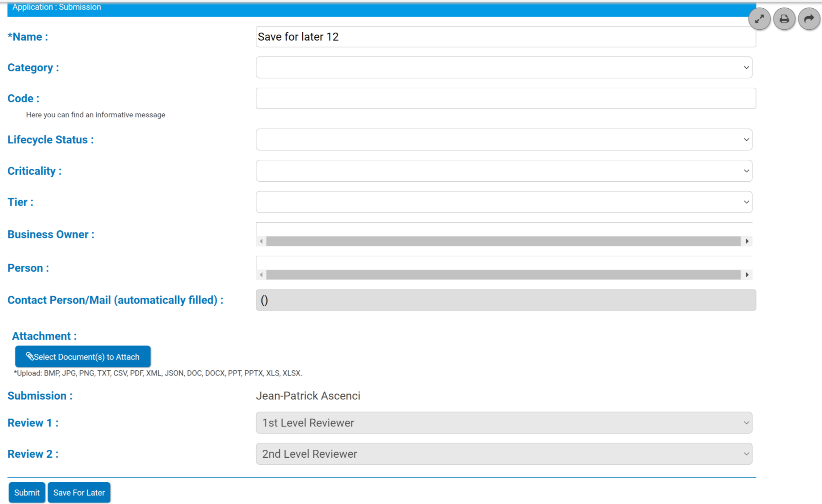The image size is (822, 504).
Task: Click Business Owner scrollbar left arrow
Action: tap(261, 241)
